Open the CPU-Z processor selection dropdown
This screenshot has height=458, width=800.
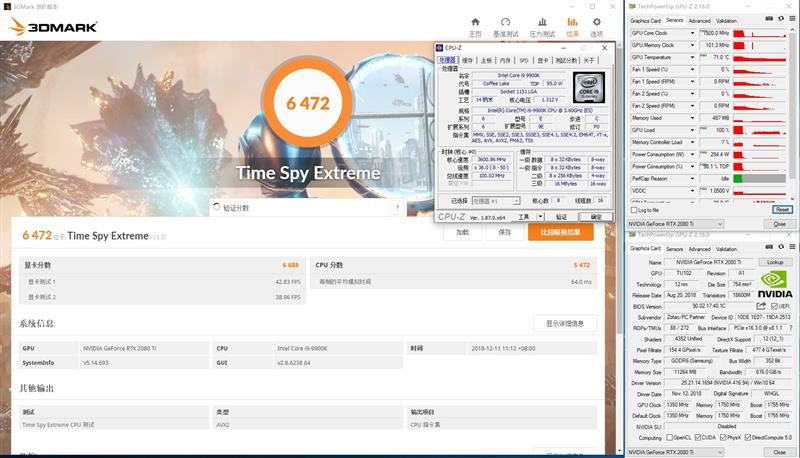495,201
